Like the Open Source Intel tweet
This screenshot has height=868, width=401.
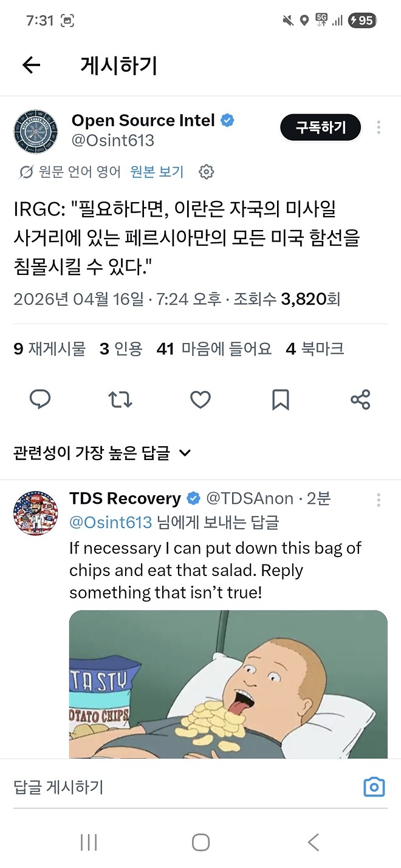click(x=200, y=399)
